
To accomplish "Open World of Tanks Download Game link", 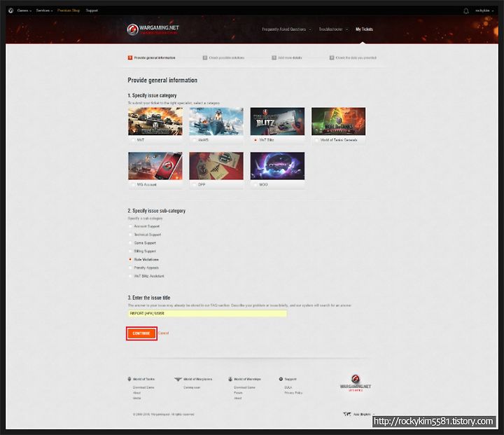I will pos(143,387).
